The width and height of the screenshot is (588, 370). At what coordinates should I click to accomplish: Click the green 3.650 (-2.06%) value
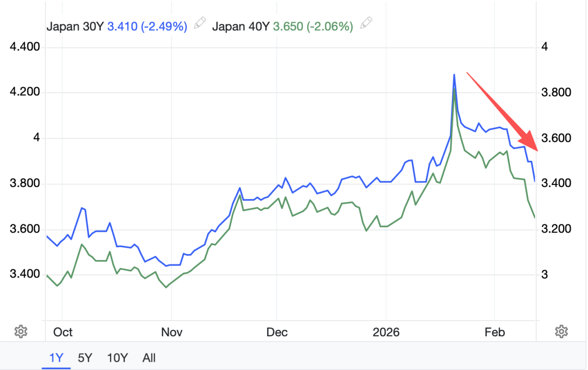[313, 26]
